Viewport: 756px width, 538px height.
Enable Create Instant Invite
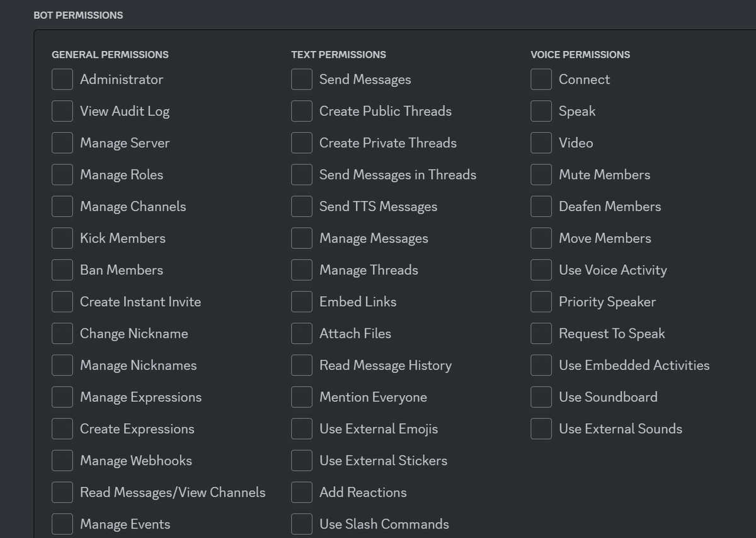[x=62, y=302]
